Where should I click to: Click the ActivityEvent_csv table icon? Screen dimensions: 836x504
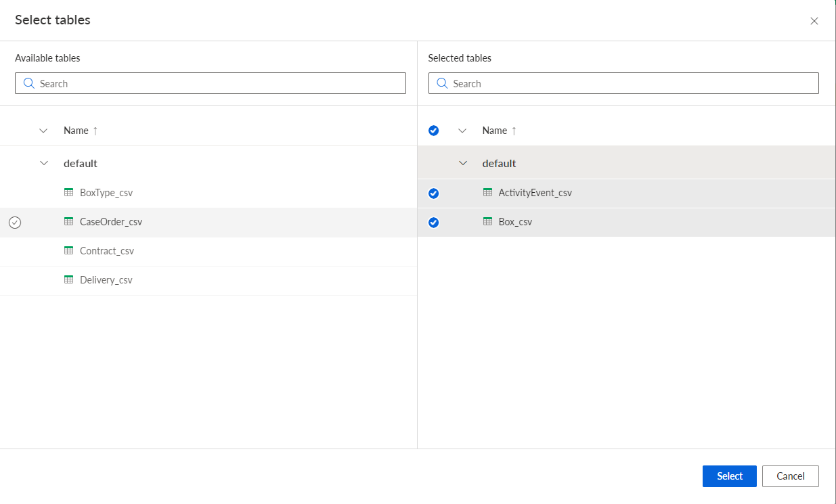click(x=487, y=192)
